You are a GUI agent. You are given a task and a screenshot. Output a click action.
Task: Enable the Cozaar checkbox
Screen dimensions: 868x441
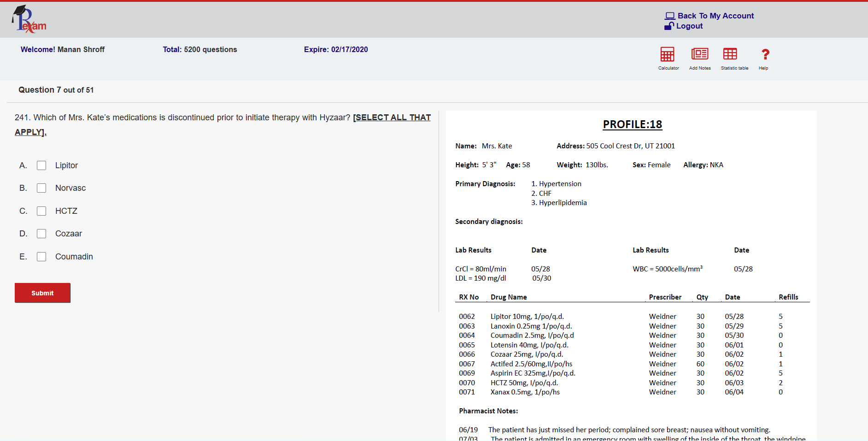tap(41, 234)
